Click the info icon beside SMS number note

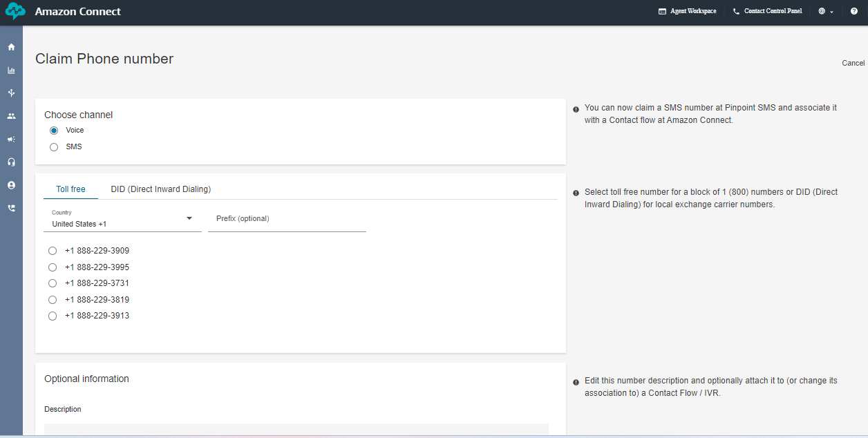pos(576,109)
